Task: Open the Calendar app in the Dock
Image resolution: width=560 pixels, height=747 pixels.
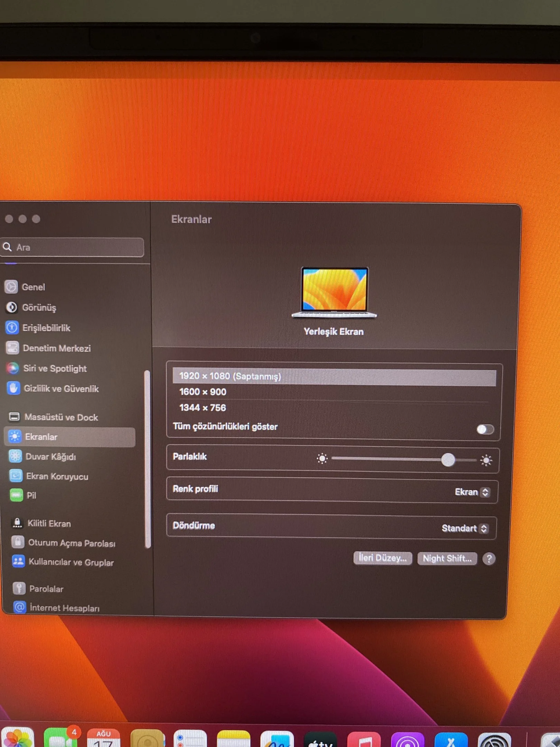Action: (104, 738)
